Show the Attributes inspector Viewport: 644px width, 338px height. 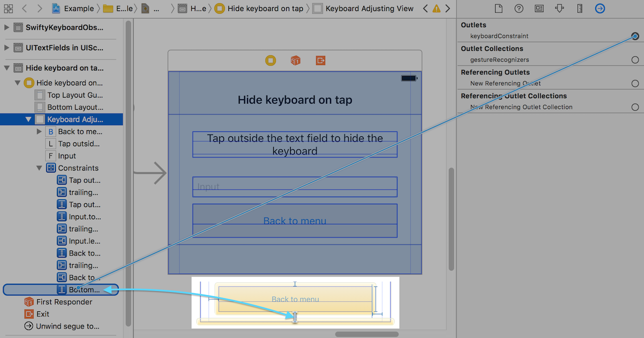(559, 9)
